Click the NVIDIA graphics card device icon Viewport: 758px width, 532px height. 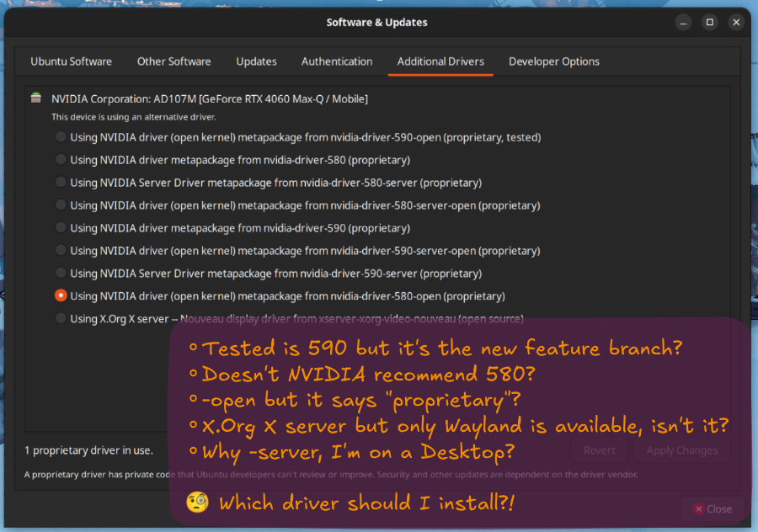[35, 98]
